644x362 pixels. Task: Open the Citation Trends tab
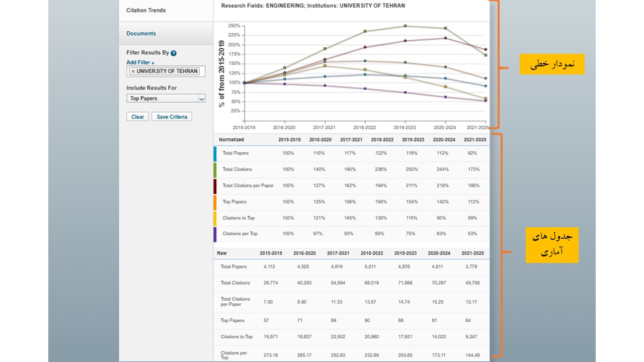pos(146,10)
